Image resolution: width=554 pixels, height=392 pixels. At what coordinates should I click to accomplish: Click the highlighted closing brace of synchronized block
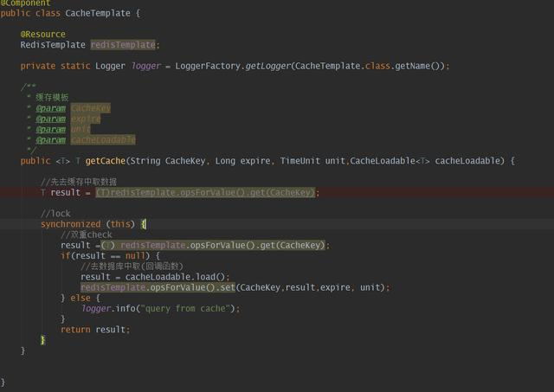click(x=42, y=340)
